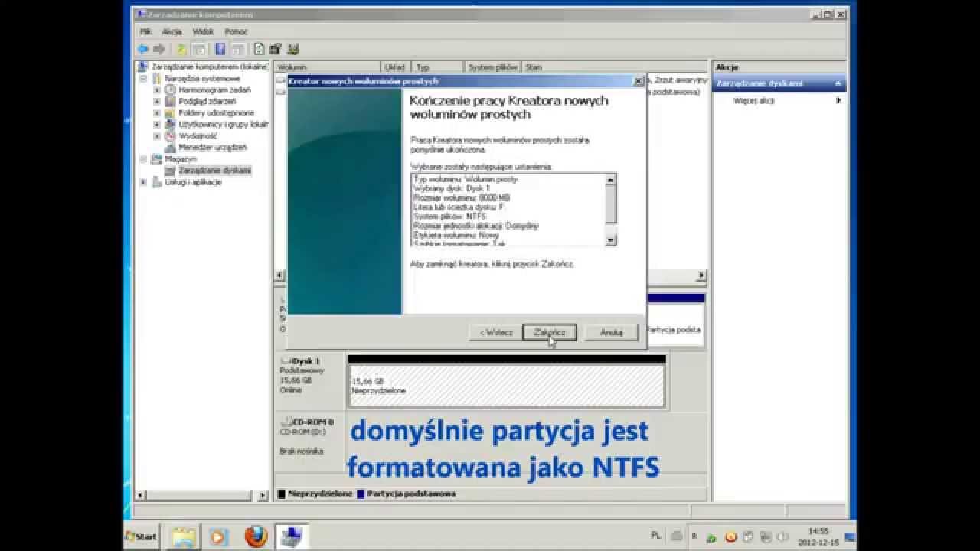Click the volume list right scroll arrow
The width and height of the screenshot is (980, 551).
[701, 275]
